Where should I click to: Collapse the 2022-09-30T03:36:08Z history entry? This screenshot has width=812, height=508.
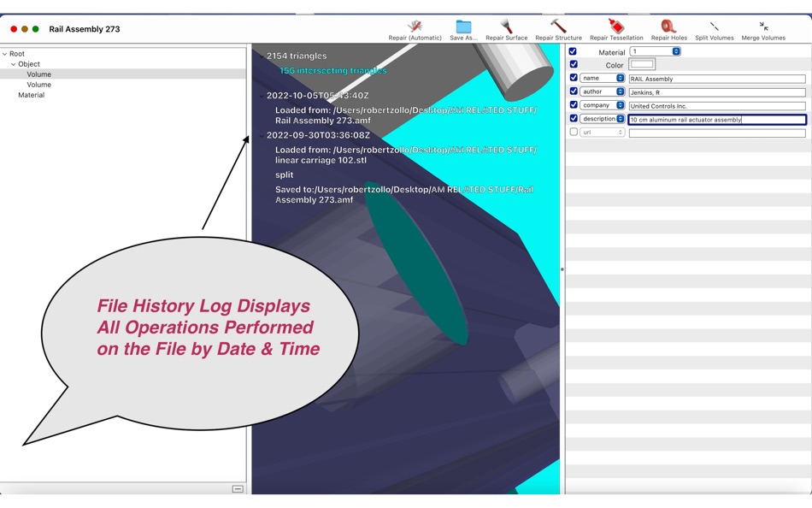262,135
